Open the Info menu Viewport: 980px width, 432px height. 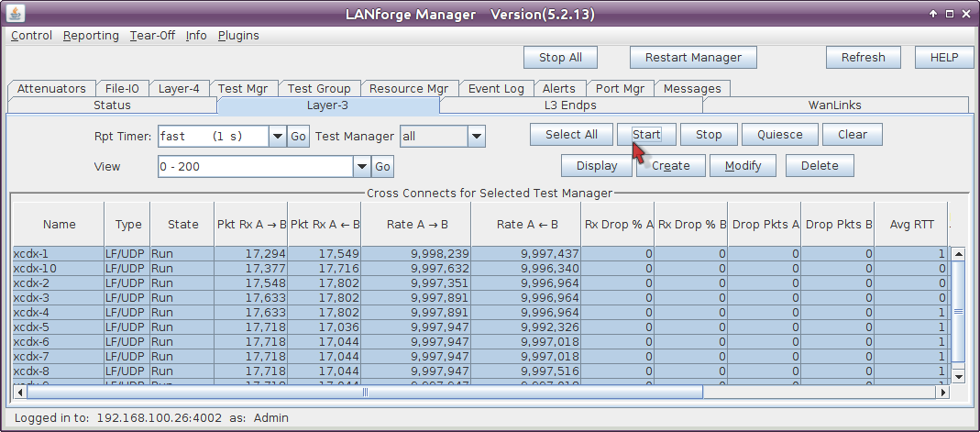pos(196,36)
